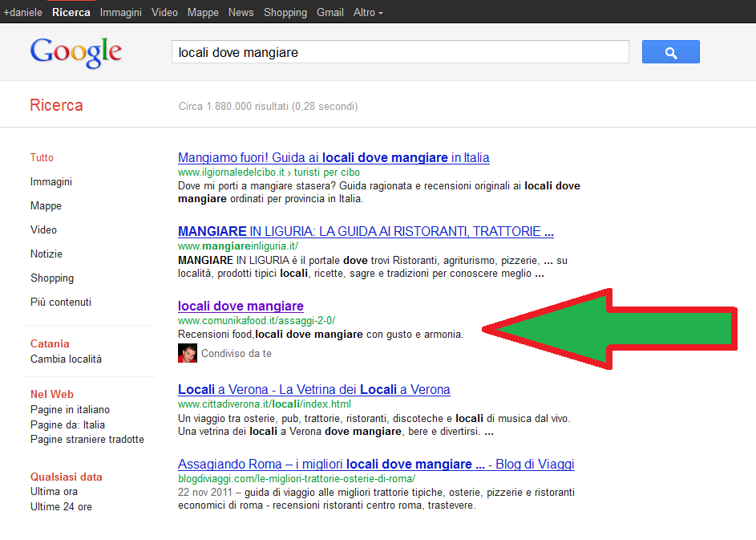Select Pagine in italiano filter
756x540 pixels.
pyautogui.click(x=70, y=410)
